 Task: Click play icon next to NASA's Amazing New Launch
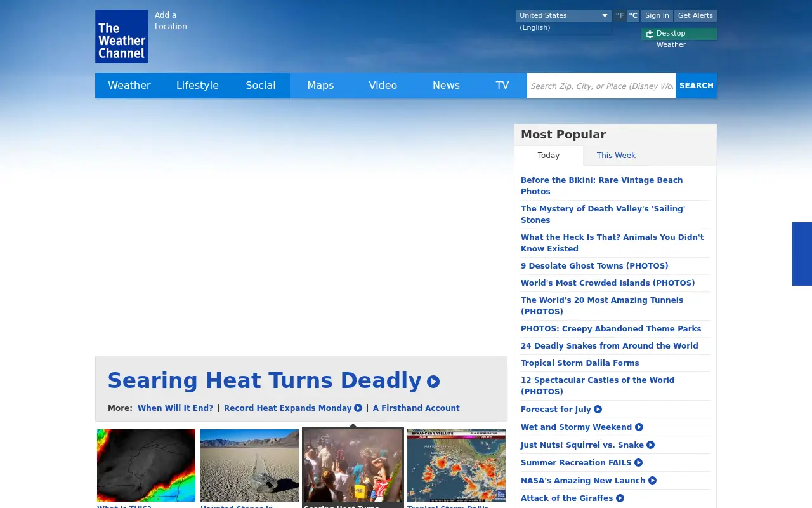point(652,481)
